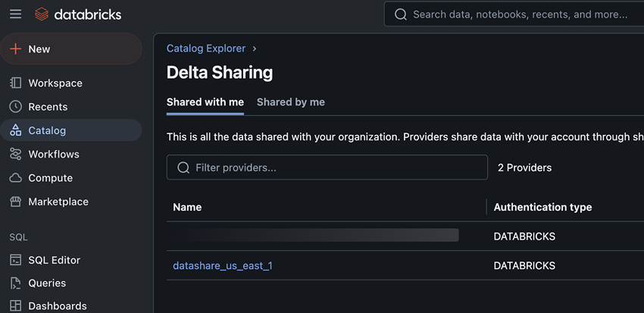The image size is (644, 313).
Task: Click the top search data and notebooks field
Action: coord(514,14)
